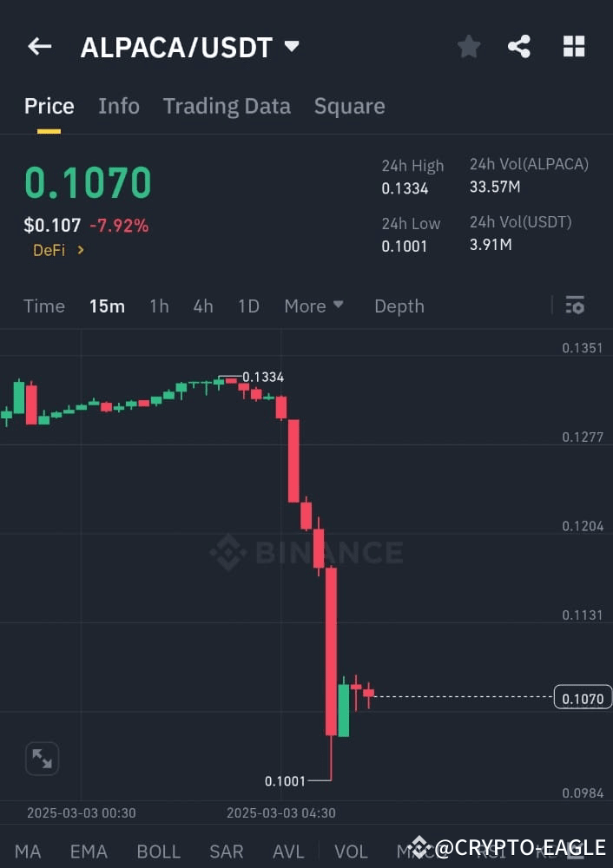Open the Info tab
The width and height of the screenshot is (613, 868).
pyautogui.click(x=119, y=106)
